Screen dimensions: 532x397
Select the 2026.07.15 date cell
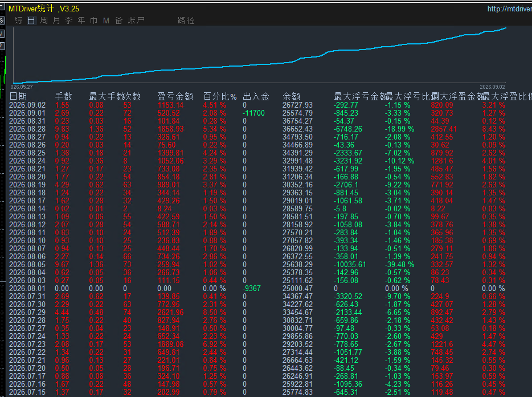27,392
